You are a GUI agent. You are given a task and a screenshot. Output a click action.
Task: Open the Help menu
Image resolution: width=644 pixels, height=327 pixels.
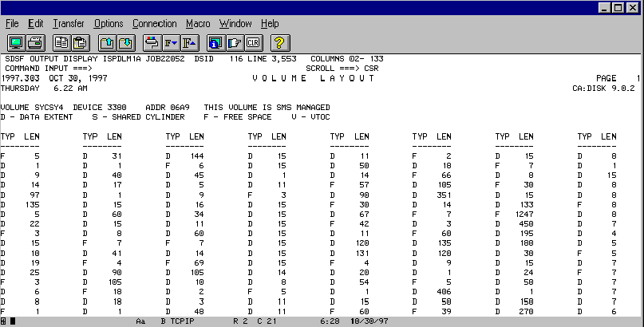pyautogui.click(x=270, y=24)
